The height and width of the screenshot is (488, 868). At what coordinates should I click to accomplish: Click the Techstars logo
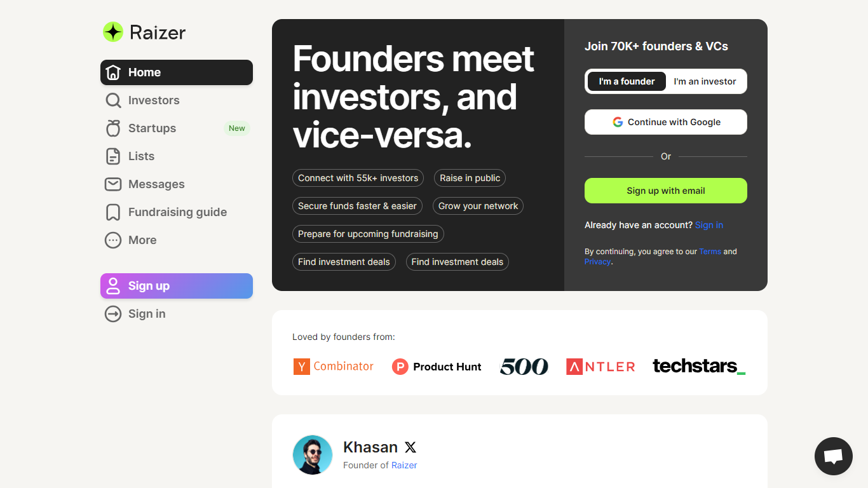pos(699,366)
